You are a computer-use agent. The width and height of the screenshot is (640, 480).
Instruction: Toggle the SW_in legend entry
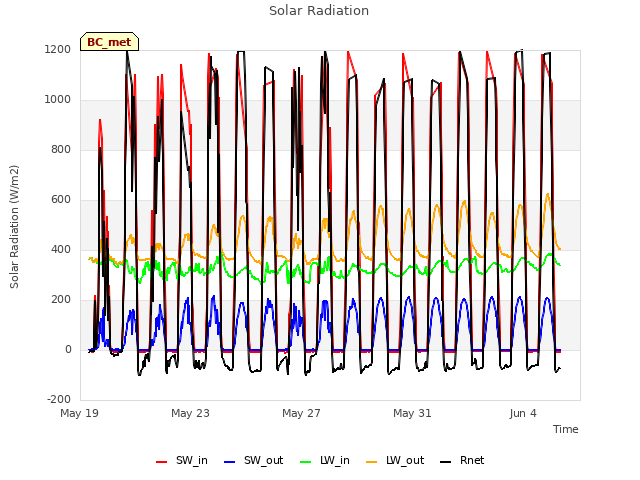pos(182,460)
